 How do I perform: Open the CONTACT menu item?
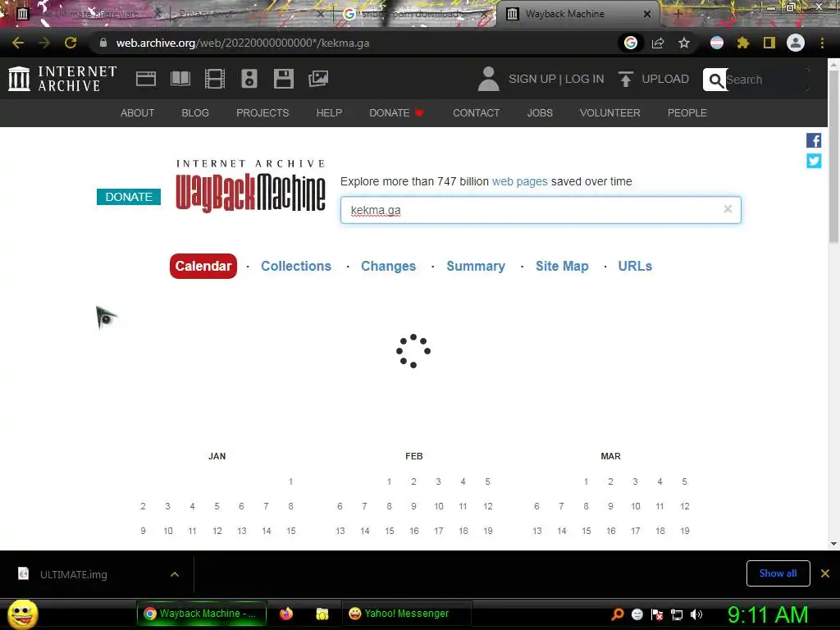tap(477, 113)
